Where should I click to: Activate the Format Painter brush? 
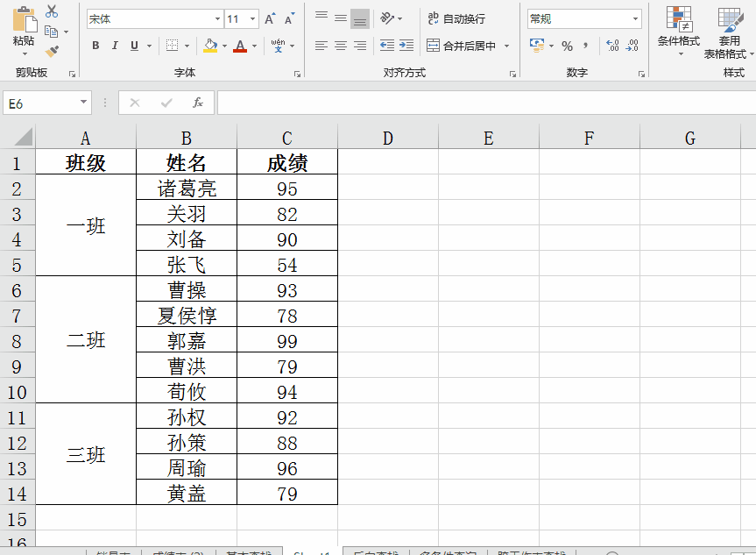pyautogui.click(x=52, y=52)
